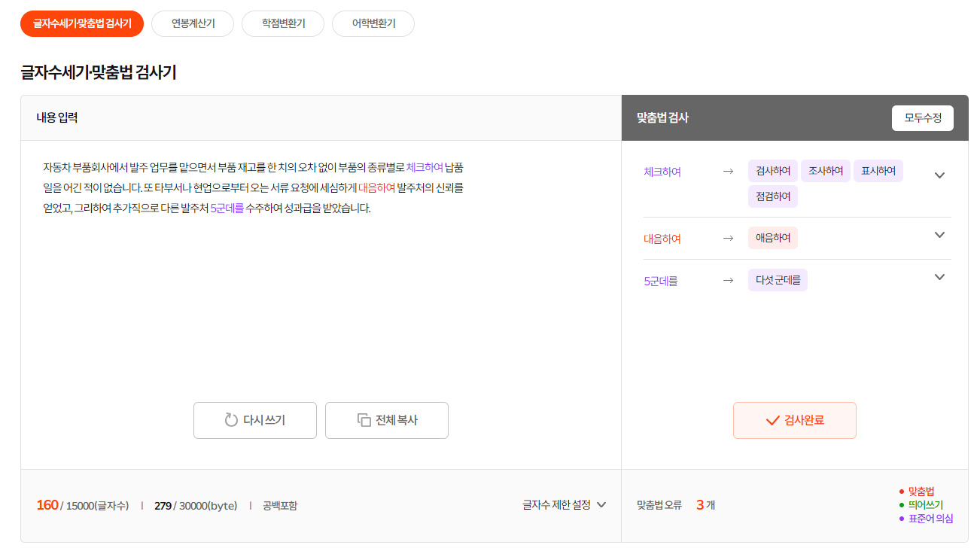This screenshot has width=980, height=548.
Task: Switch to the 학점변환기 tab
Action: pos(283,23)
